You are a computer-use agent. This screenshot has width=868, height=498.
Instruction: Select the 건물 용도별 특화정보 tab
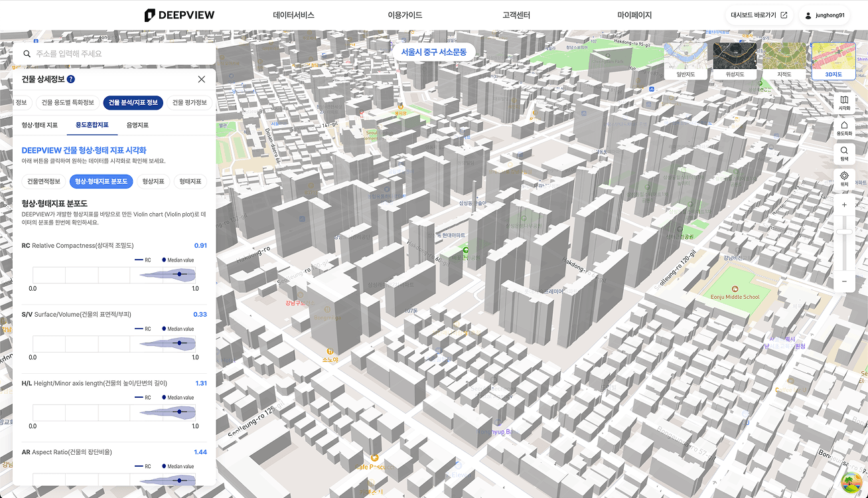tap(68, 102)
